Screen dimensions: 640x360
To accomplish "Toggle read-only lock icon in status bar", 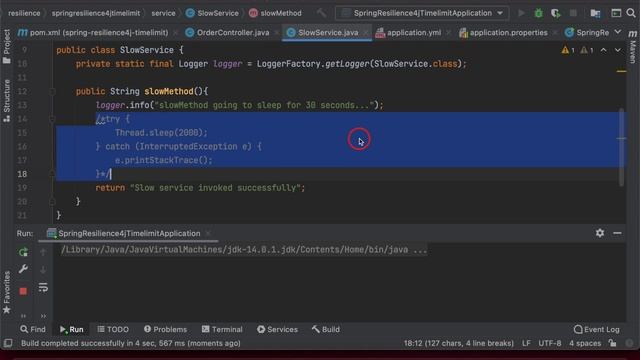I will [x=612, y=343].
